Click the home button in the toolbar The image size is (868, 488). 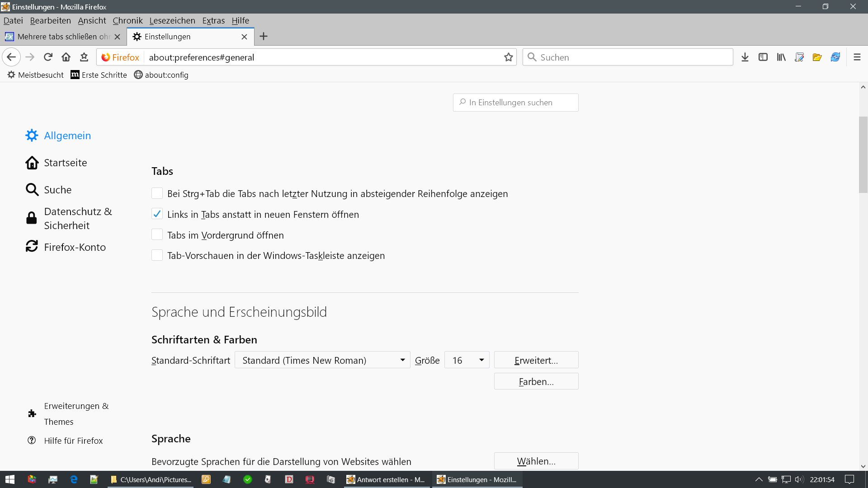point(66,57)
